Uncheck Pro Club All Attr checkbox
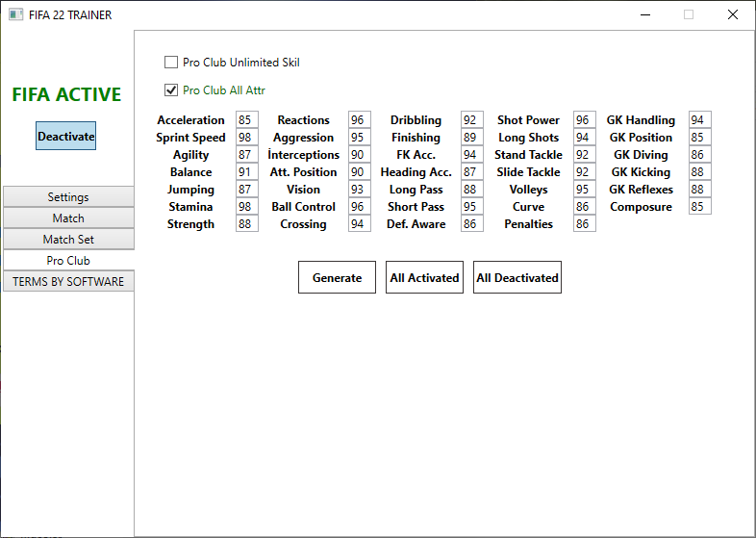Viewport: 756px width, 538px height. pos(171,90)
